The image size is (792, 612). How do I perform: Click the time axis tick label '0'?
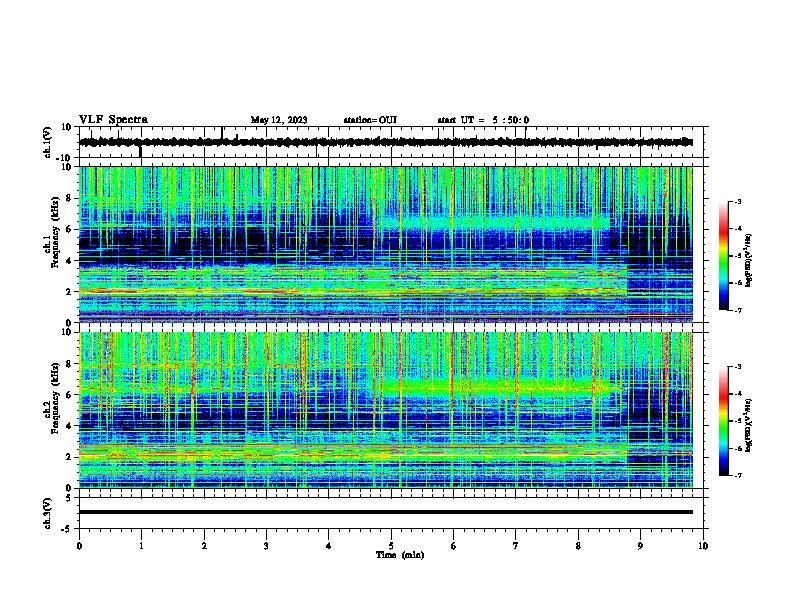point(79,546)
